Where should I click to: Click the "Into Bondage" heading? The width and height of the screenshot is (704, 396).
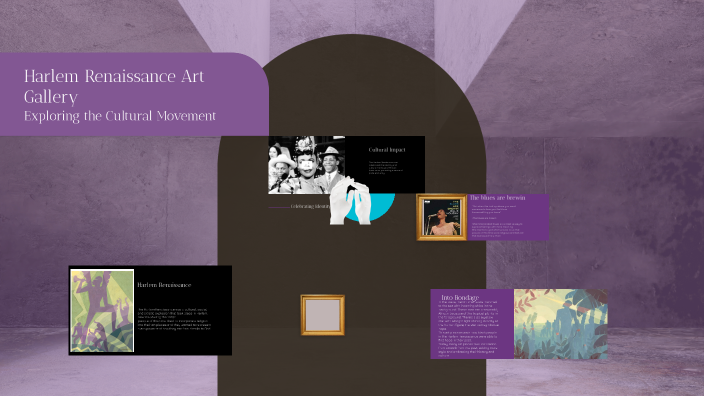(460, 297)
